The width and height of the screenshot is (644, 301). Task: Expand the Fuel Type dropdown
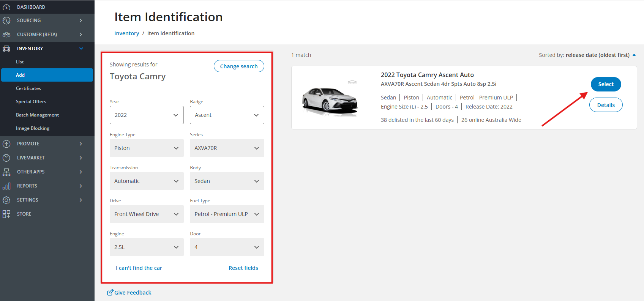227,214
